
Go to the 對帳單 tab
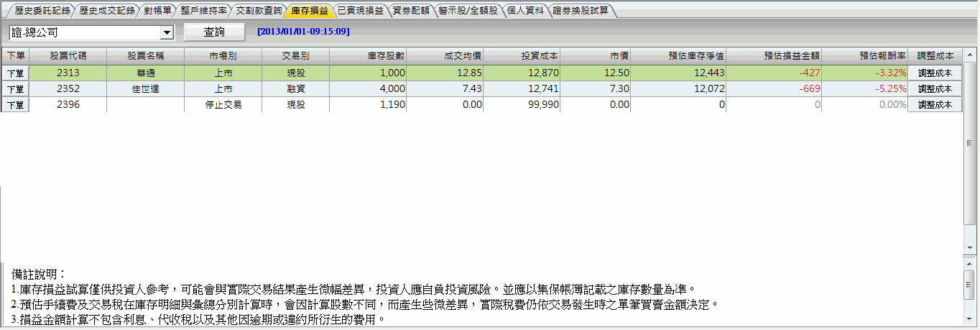pos(157,11)
